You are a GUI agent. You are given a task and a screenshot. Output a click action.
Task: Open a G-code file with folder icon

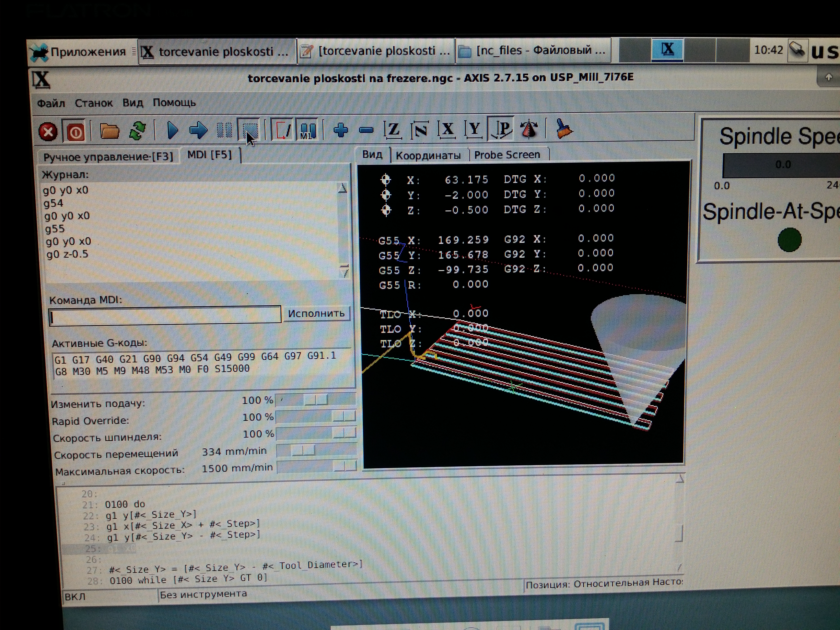pos(109,131)
